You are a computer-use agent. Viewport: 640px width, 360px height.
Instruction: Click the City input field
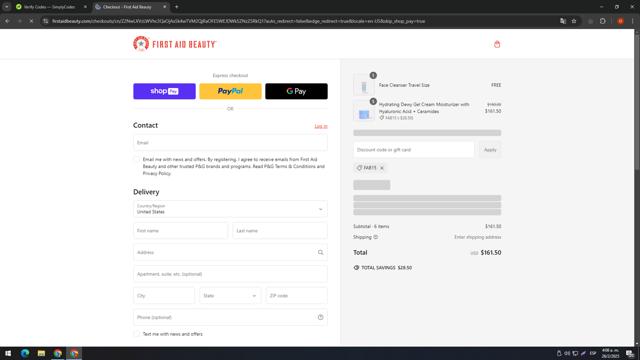(x=164, y=296)
